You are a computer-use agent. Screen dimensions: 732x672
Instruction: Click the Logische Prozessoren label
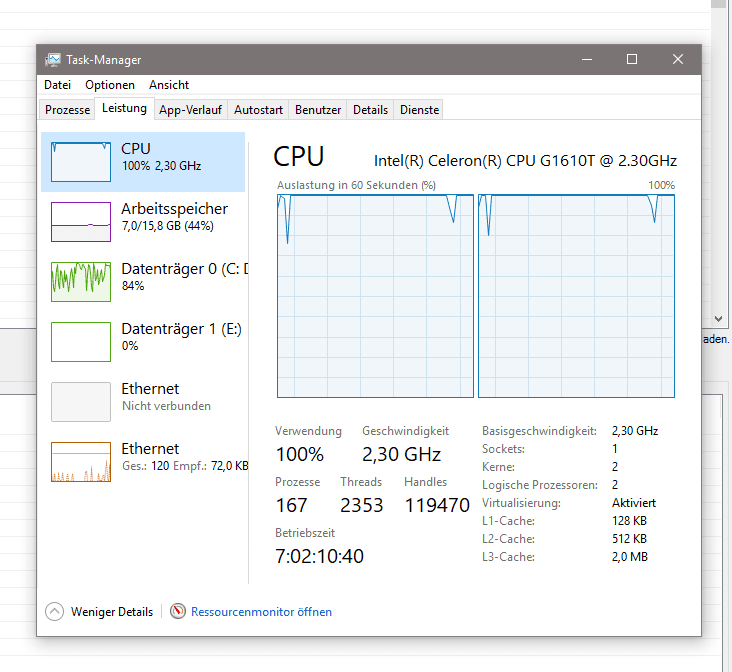point(540,485)
